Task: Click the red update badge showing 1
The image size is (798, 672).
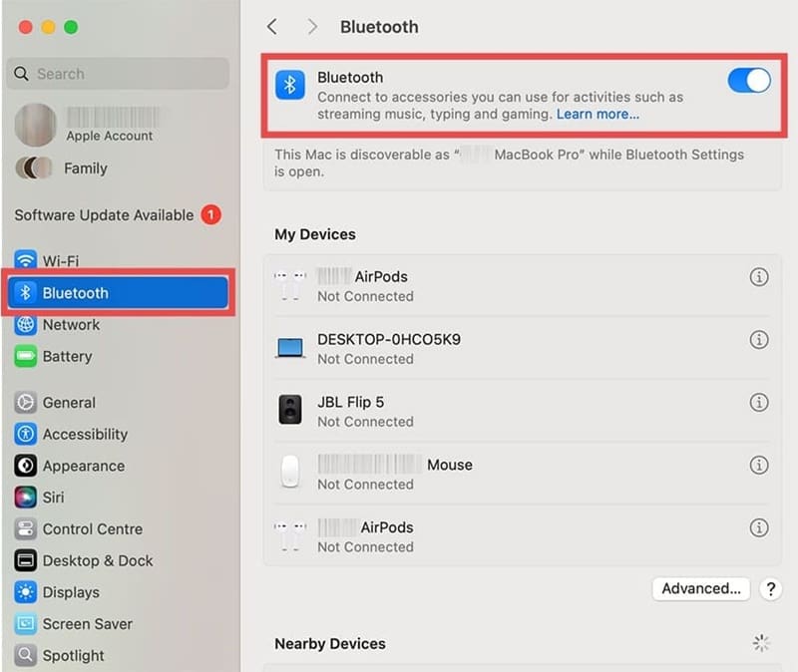Action: tap(210, 214)
